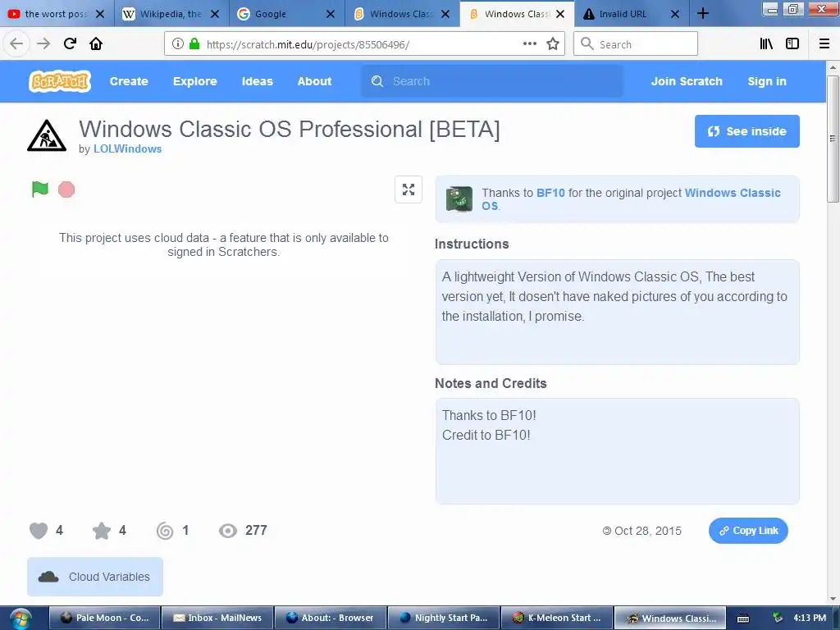Open browser home page

pyautogui.click(x=96, y=44)
